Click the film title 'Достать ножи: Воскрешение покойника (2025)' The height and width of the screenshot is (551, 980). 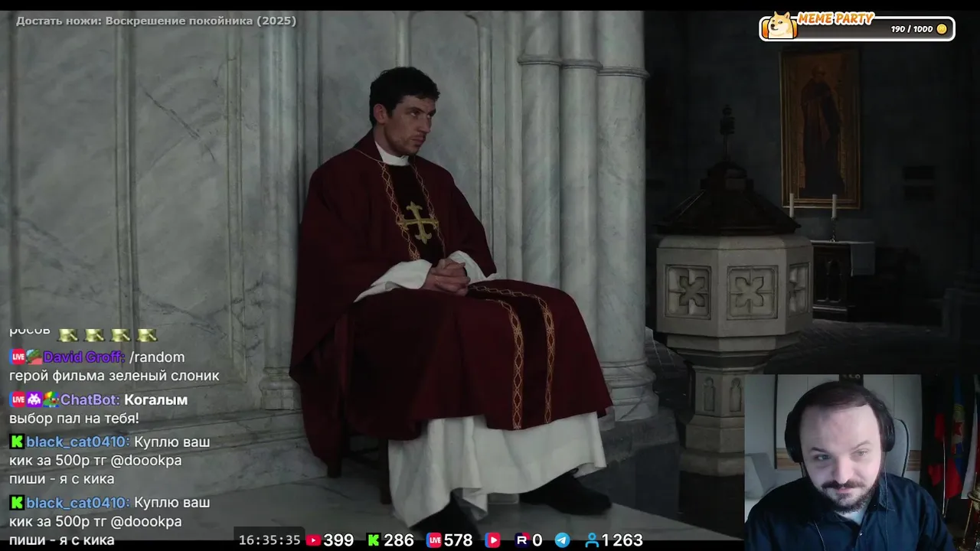156,21
